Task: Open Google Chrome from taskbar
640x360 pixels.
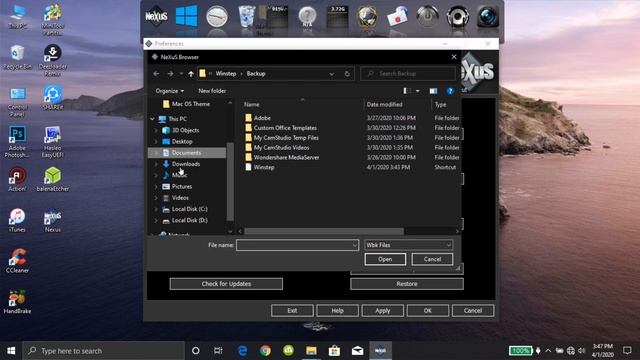Action: [265, 351]
